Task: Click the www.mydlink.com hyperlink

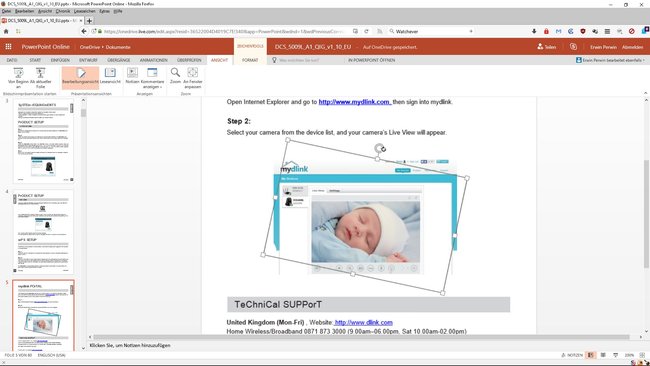Action: coord(354,102)
